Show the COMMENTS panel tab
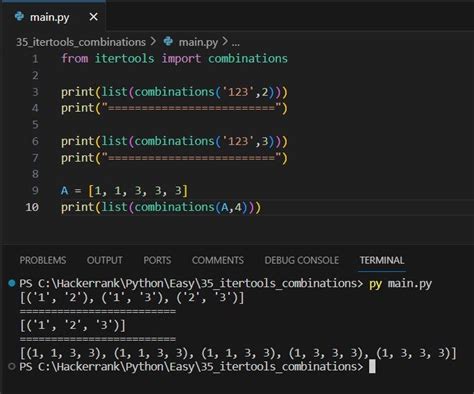Image resolution: width=474 pixels, height=394 pixels. pos(218,260)
